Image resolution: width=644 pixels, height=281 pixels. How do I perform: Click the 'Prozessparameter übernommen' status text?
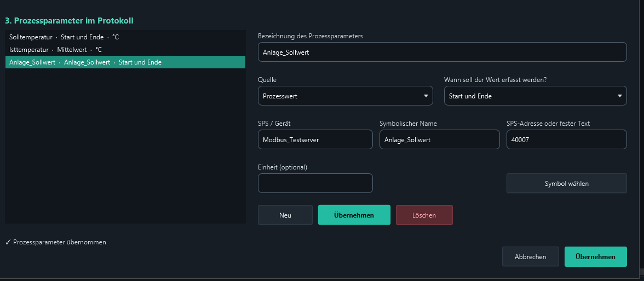(x=60, y=242)
